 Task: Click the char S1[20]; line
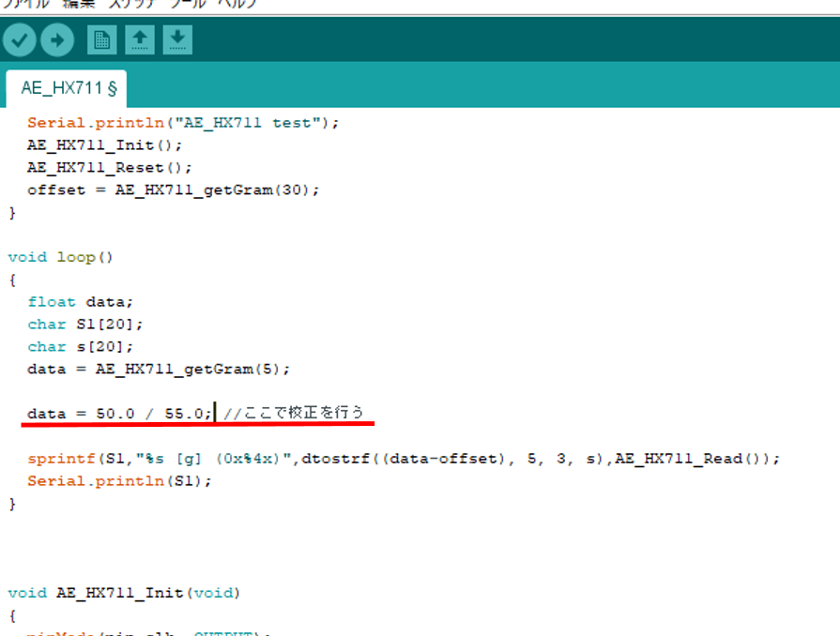(85, 325)
